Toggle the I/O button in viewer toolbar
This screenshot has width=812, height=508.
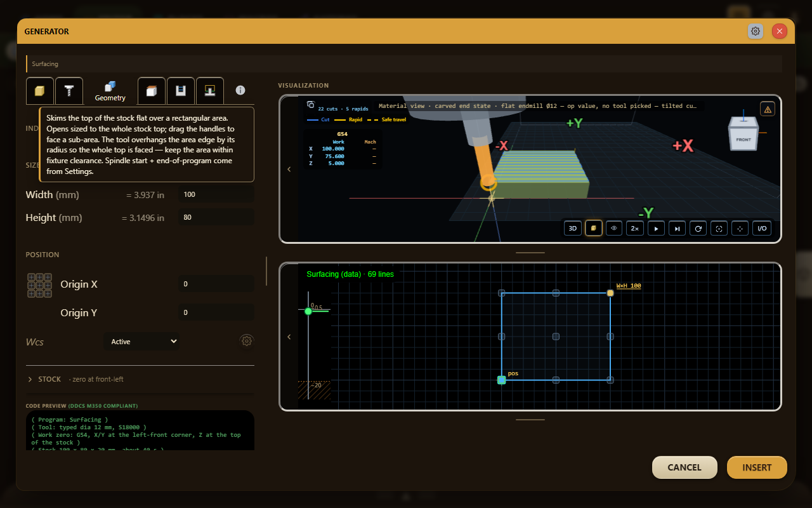click(x=762, y=228)
